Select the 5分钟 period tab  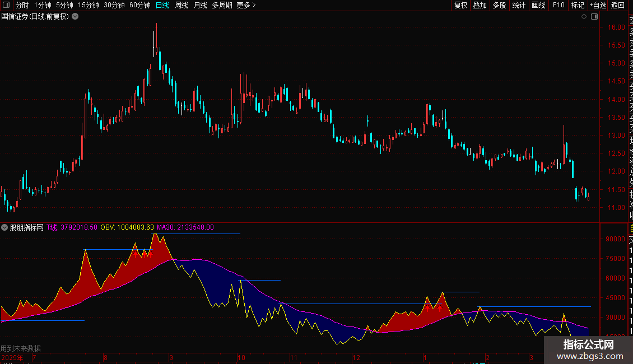64,5
